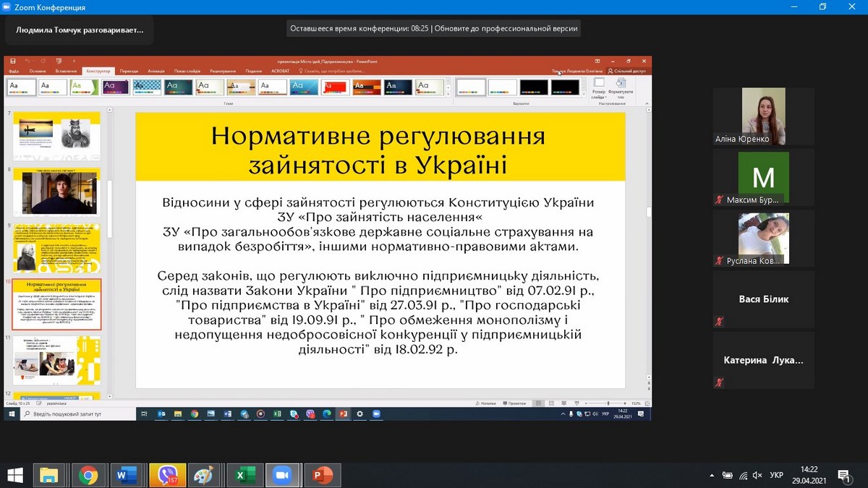
Task: Toggle Вася Білик's muted microphone icon
Action: click(x=719, y=321)
